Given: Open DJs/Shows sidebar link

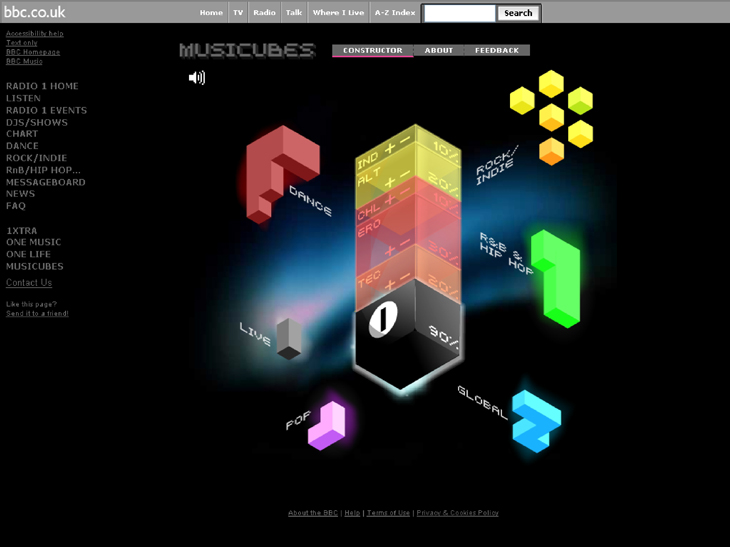Looking at the screenshot, I should click(37, 122).
